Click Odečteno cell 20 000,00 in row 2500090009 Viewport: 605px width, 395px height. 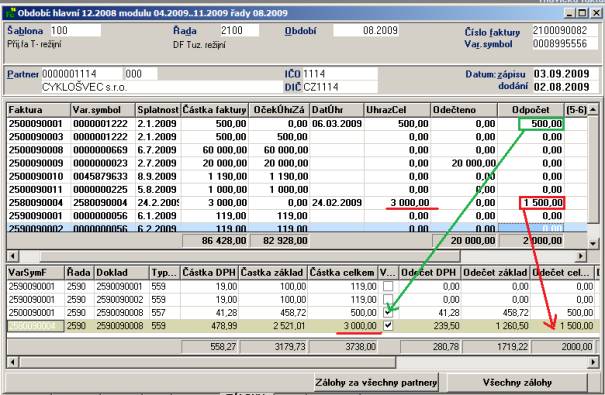[464, 163]
